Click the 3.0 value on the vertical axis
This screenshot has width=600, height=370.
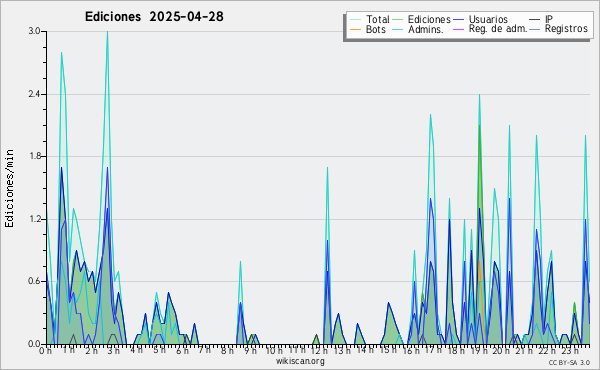click(35, 31)
